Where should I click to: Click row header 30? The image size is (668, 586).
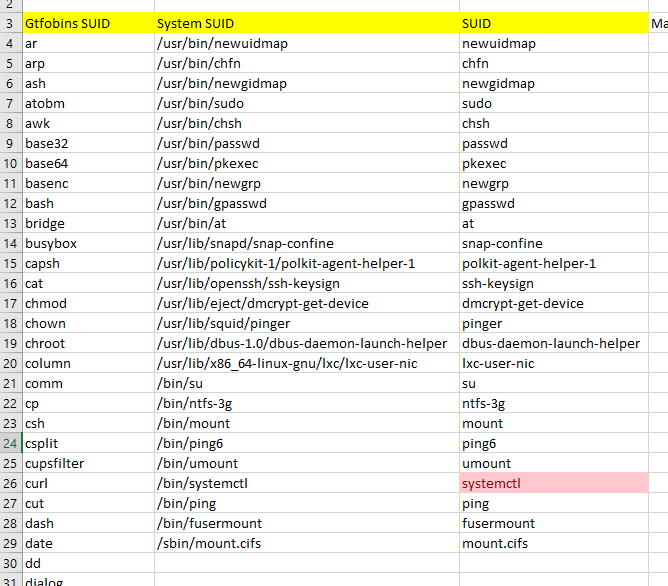pos(11,563)
